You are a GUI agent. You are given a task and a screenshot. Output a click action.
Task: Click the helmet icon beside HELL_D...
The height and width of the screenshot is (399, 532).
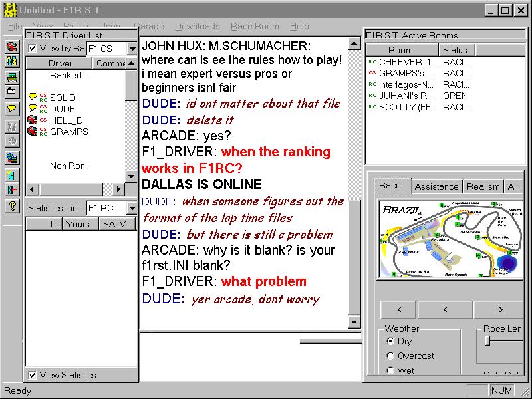[32, 120]
